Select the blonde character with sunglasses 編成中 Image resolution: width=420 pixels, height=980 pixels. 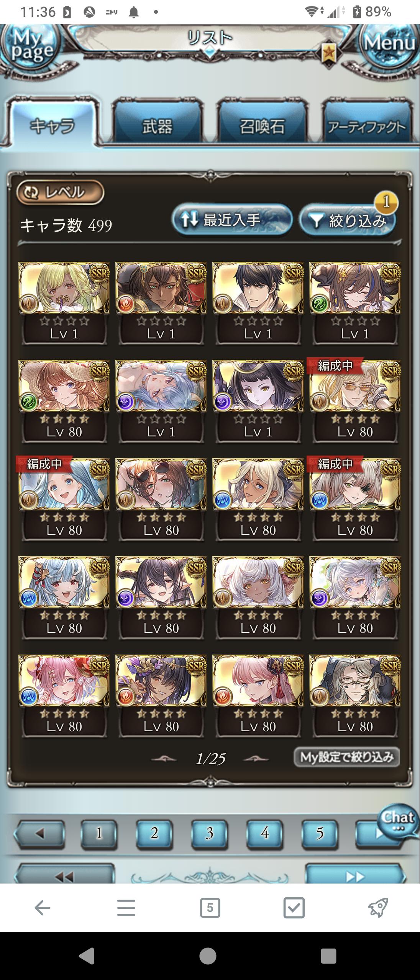tap(355, 401)
